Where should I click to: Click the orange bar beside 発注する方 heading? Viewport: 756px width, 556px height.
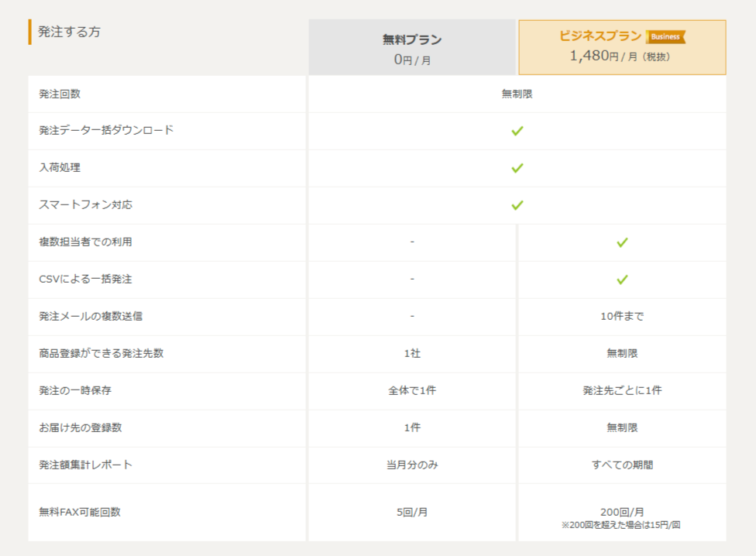point(30,32)
